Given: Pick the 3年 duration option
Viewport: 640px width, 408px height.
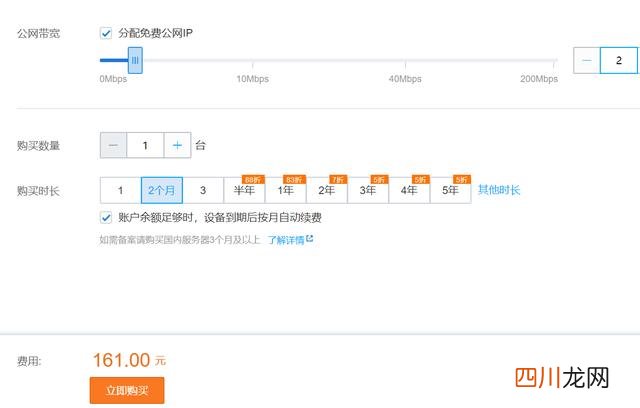Looking at the screenshot, I should (368, 190).
